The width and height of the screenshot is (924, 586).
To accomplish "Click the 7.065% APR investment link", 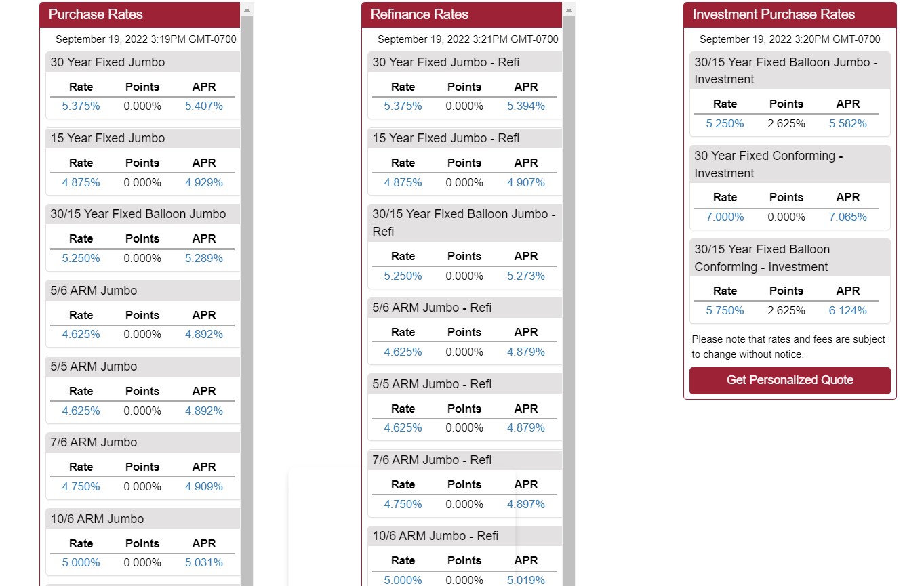I will tap(847, 217).
